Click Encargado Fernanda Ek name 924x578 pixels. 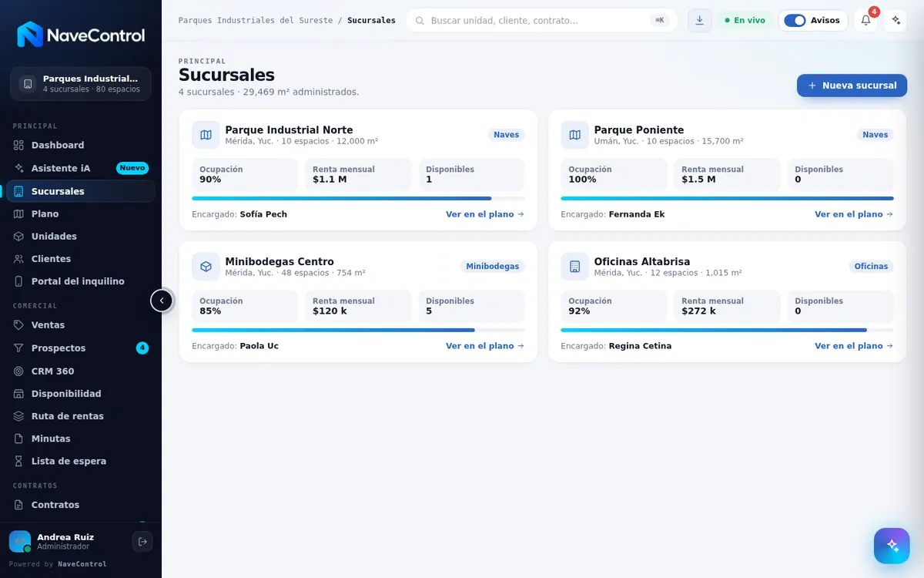[x=637, y=214]
